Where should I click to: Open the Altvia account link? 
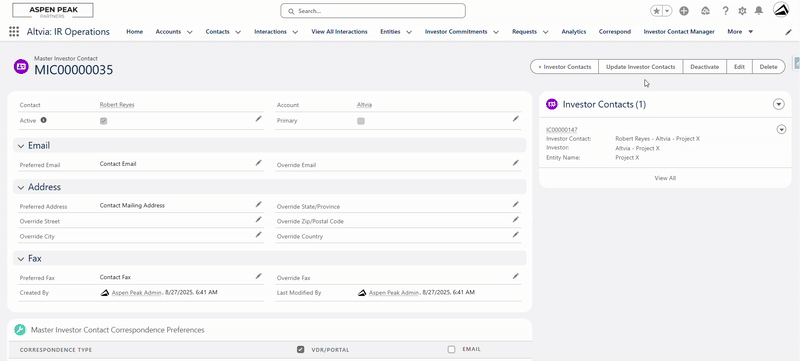point(364,105)
